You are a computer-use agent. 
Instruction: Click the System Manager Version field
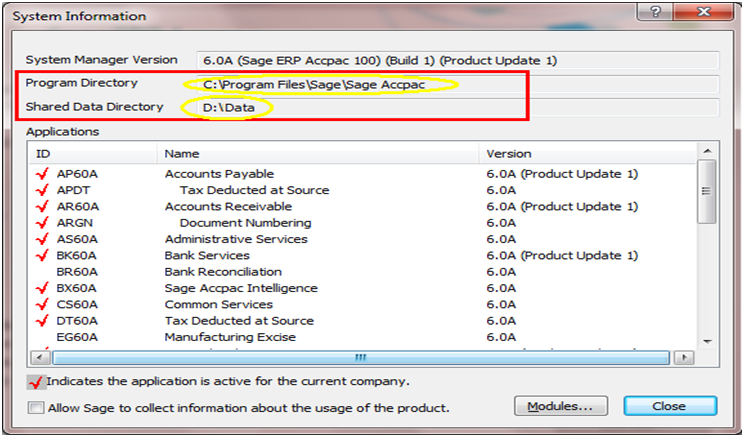pos(457,61)
